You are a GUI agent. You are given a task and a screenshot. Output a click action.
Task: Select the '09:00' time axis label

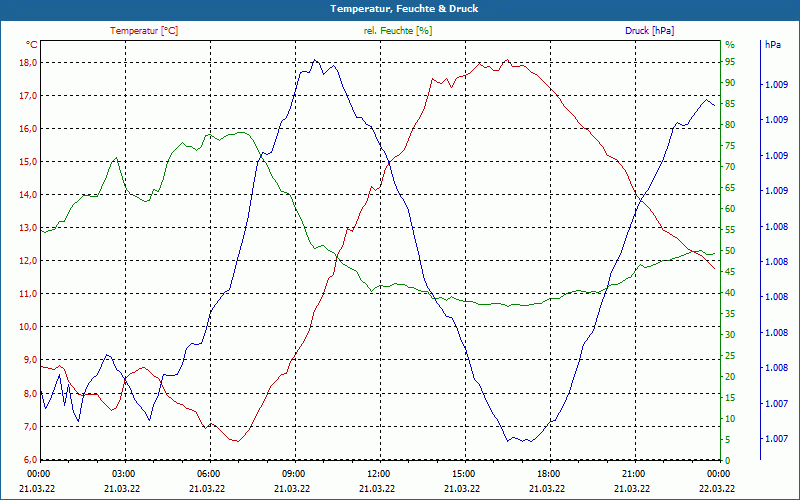[293, 473]
